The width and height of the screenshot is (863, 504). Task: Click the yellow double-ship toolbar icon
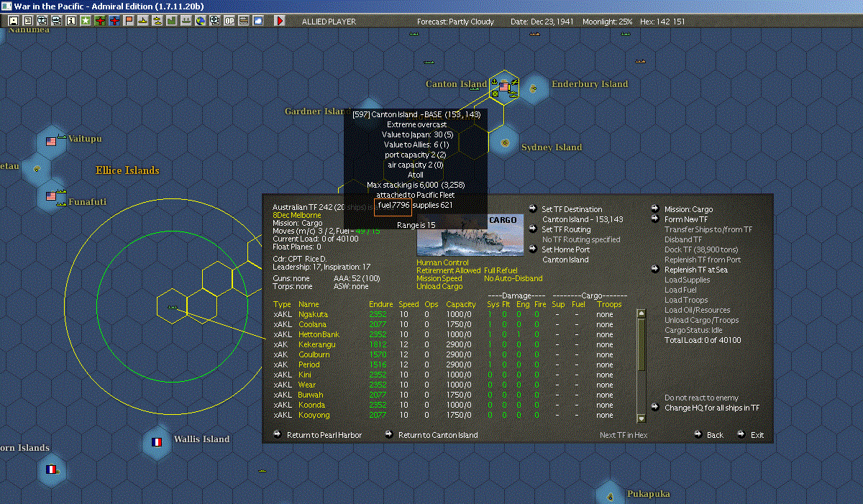click(x=157, y=21)
